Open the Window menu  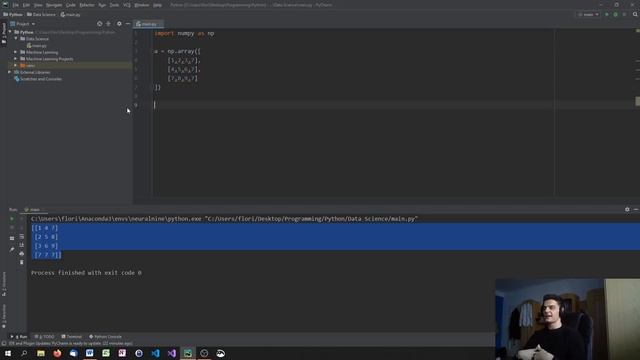pyautogui.click(x=142, y=5)
